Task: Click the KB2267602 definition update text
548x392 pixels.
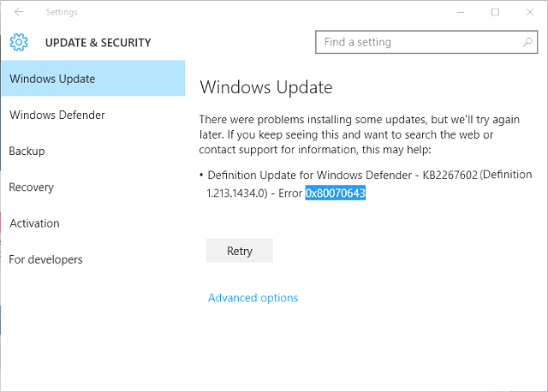Action: (x=450, y=175)
